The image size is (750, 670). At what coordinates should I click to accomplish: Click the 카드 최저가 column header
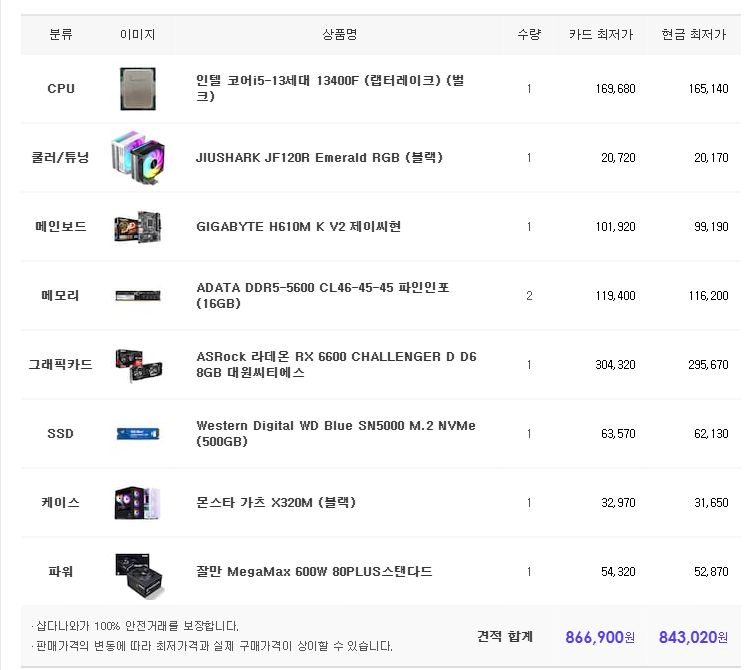[x=601, y=34]
